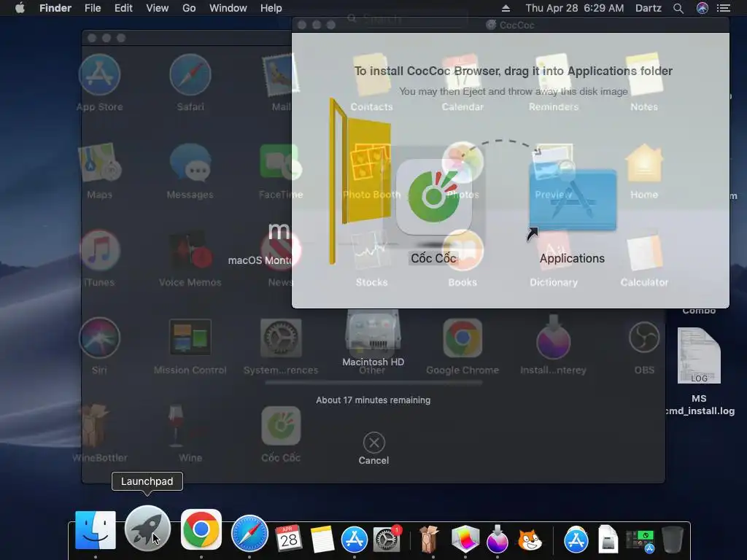The height and width of the screenshot is (560, 747).
Task: Open Safari in the Launchpad grid
Action: tap(190, 75)
